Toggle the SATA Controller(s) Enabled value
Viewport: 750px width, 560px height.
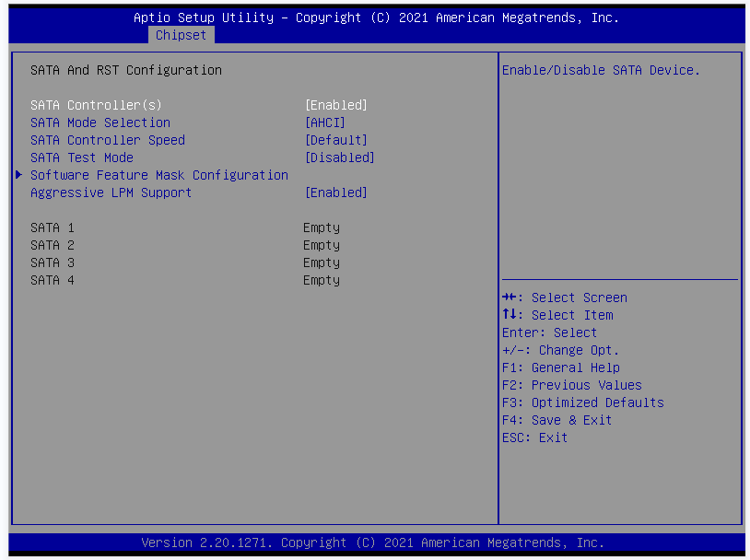[x=335, y=105]
